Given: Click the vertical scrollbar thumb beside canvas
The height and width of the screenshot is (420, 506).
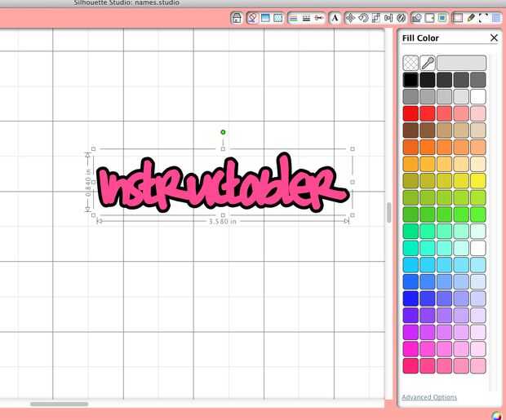Looking at the screenshot, I should pos(388,212).
